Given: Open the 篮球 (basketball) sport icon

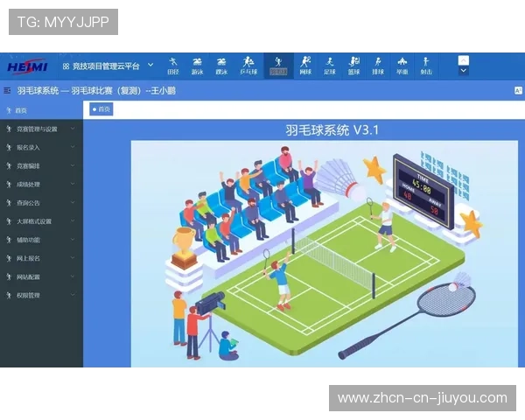Looking at the screenshot, I should [353, 65].
